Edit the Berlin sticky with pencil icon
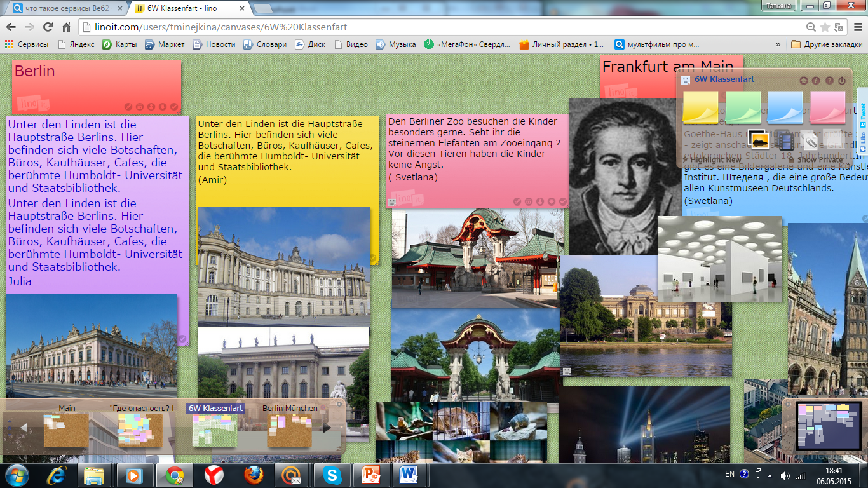868x488 pixels. coord(128,107)
